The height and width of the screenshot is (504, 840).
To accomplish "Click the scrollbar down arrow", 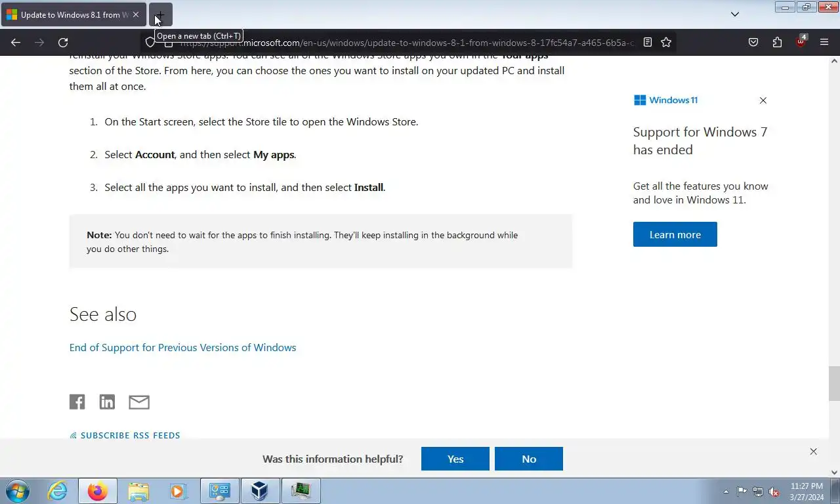I will click(x=834, y=472).
